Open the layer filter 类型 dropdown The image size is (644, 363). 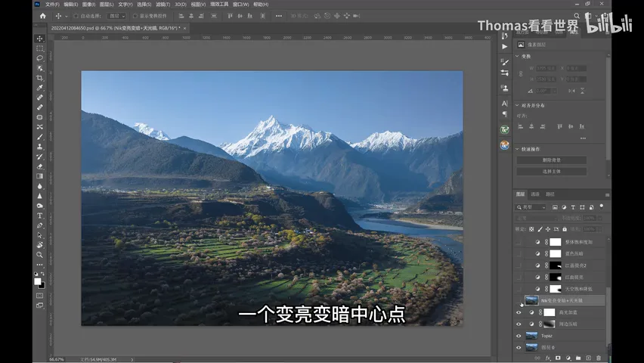(531, 207)
